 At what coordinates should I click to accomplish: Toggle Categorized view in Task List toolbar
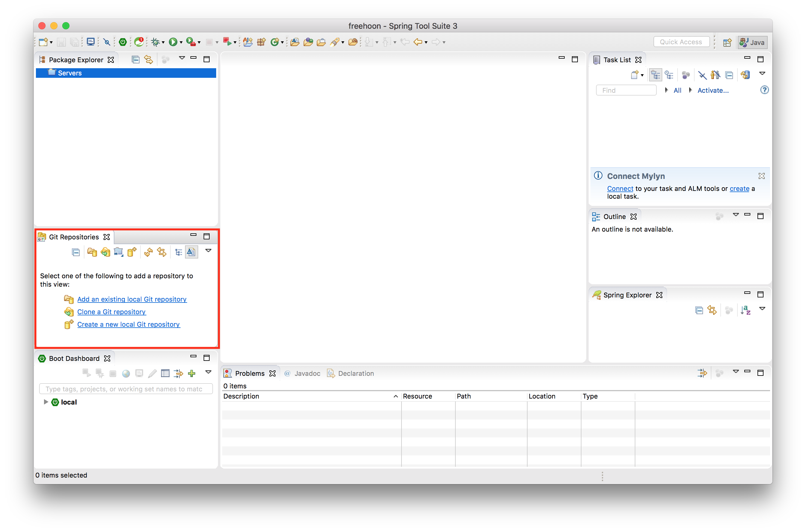(656, 75)
